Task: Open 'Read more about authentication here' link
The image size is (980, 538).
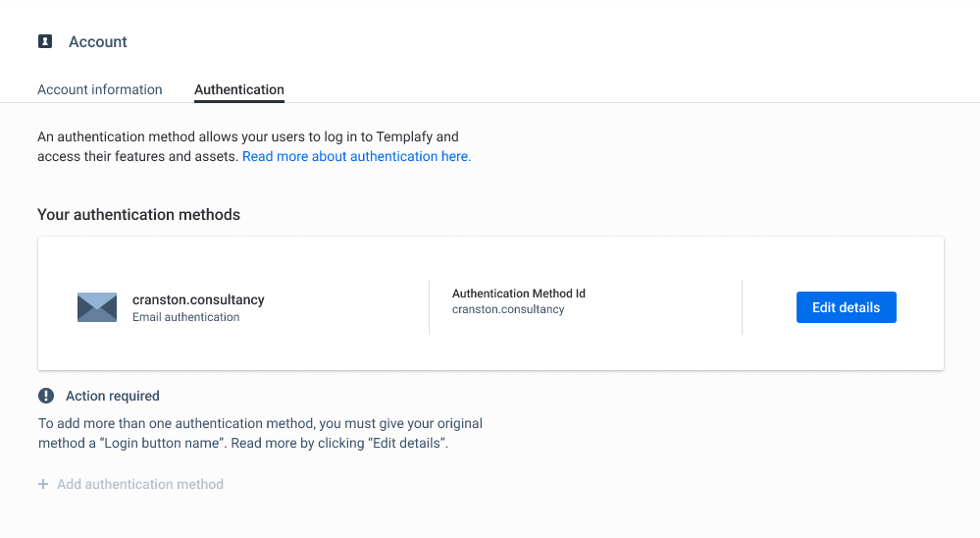Action: [356, 156]
